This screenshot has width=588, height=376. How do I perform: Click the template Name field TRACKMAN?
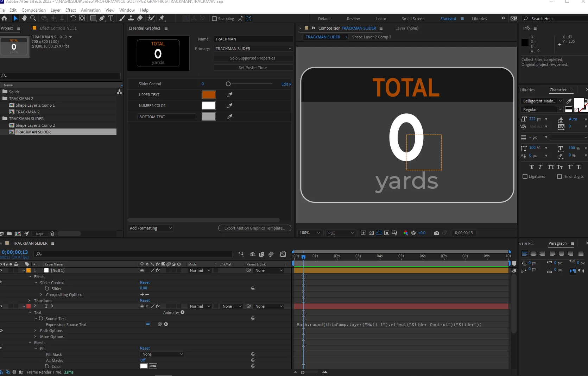[x=253, y=39]
